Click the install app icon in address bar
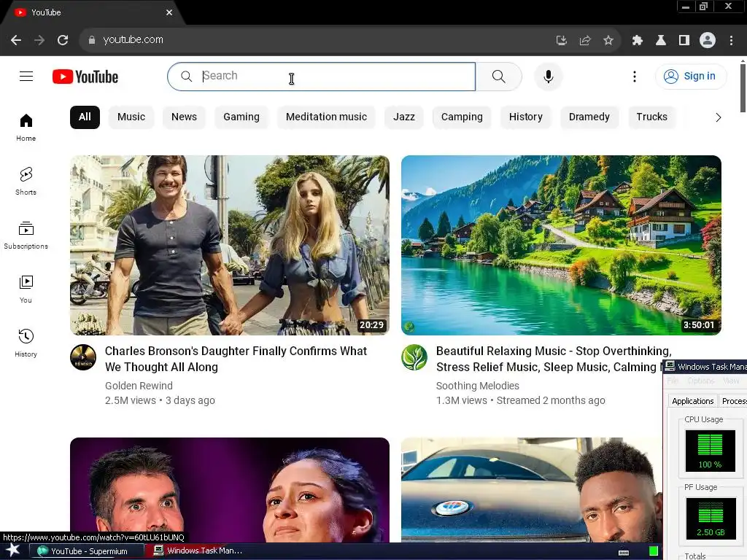Screen dimensions: 747x560 [x=561, y=41]
